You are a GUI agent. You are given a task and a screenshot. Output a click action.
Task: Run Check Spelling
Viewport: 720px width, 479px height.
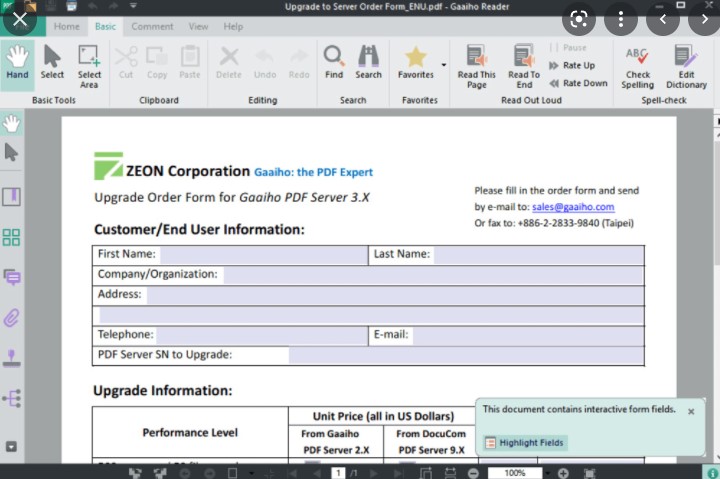[x=637, y=68]
